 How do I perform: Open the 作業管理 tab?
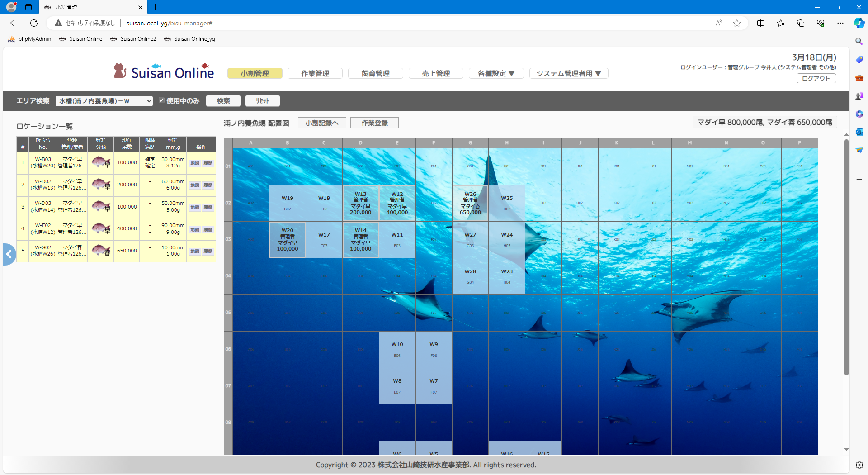click(x=315, y=73)
